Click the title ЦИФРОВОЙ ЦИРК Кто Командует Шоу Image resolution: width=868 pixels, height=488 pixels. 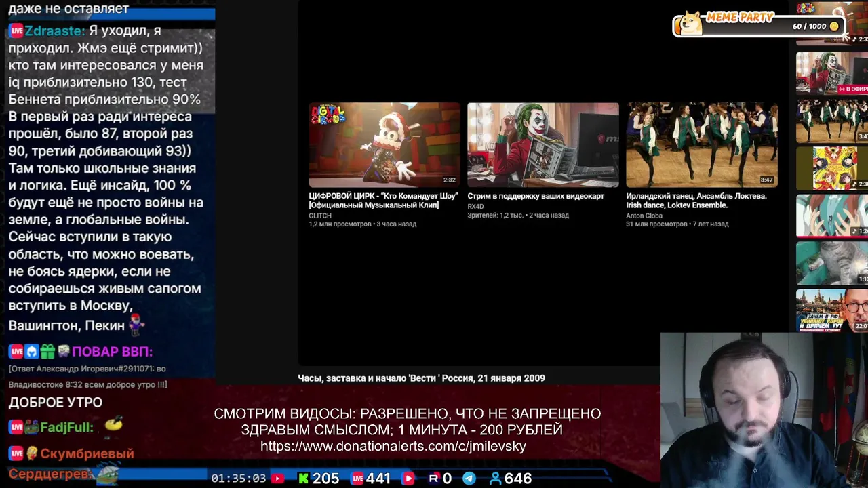pos(383,201)
